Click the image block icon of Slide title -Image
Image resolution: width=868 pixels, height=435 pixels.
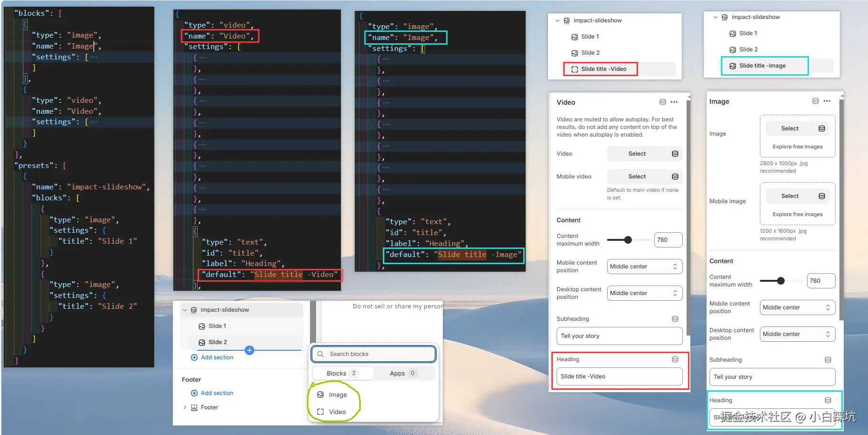tap(732, 66)
